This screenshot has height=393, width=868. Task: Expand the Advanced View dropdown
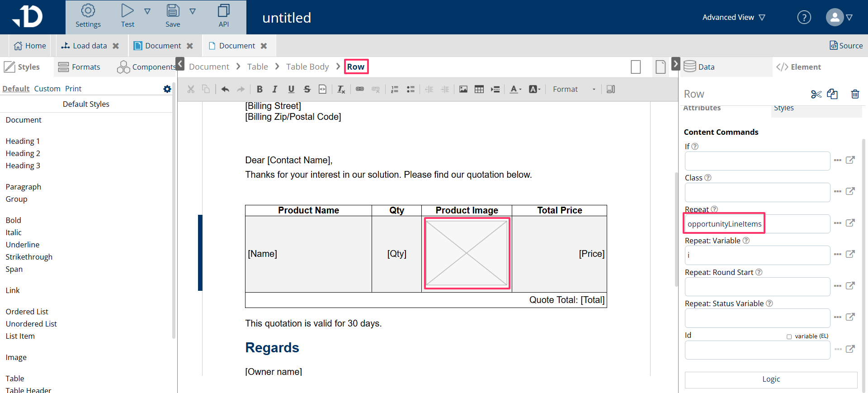(x=733, y=17)
